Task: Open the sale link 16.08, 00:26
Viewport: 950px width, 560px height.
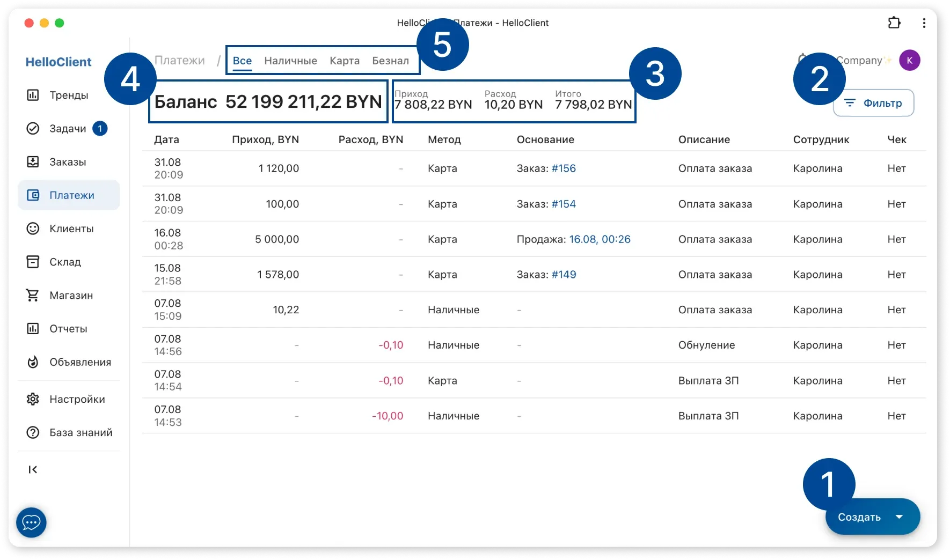Action: pos(600,239)
